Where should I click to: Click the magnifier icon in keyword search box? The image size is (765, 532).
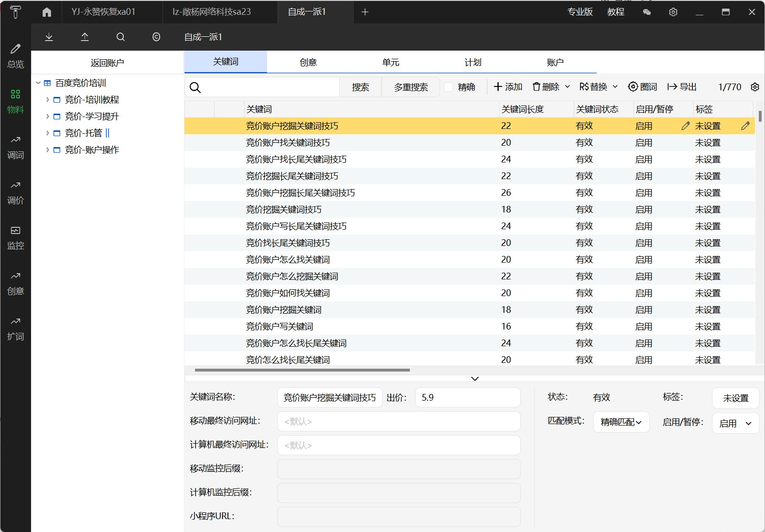coord(195,87)
